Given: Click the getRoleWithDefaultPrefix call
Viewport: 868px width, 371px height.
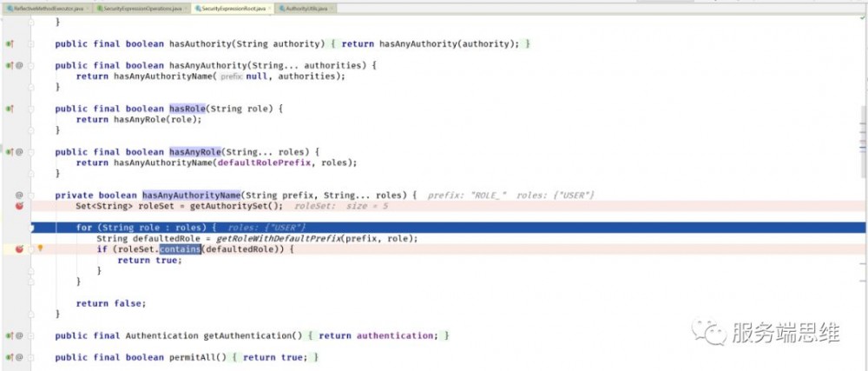Looking at the screenshot, I should click(x=277, y=239).
